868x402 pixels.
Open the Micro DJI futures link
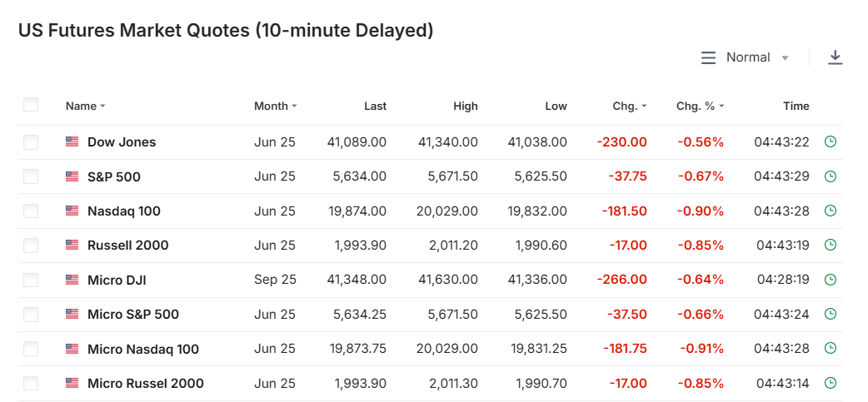(x=117, y=280)
